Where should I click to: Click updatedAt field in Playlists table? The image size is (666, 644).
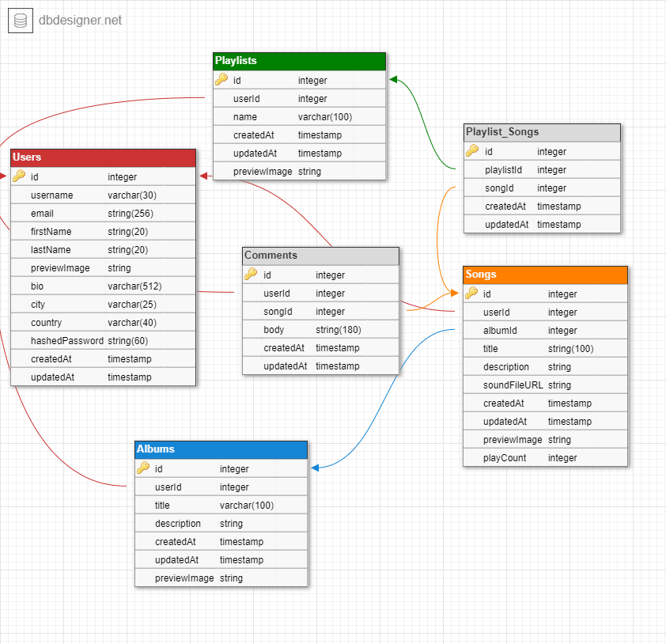coord(255,153)
